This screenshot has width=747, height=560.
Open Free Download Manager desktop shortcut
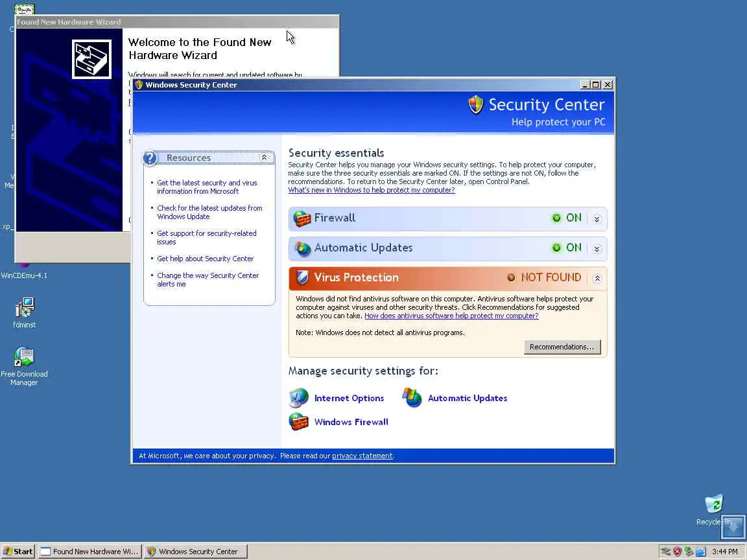tap(24, 356)
